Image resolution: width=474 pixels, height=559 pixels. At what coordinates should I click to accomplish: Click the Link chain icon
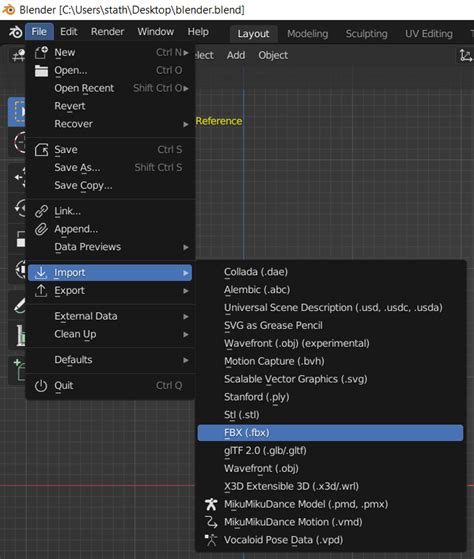(x=41, y=211)
